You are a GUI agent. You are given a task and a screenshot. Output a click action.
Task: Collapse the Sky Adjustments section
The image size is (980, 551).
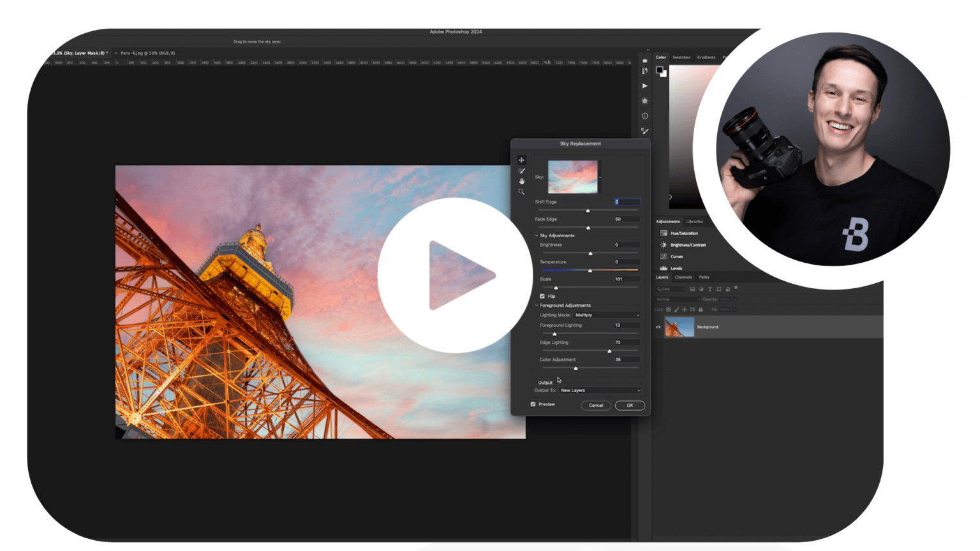537,235
